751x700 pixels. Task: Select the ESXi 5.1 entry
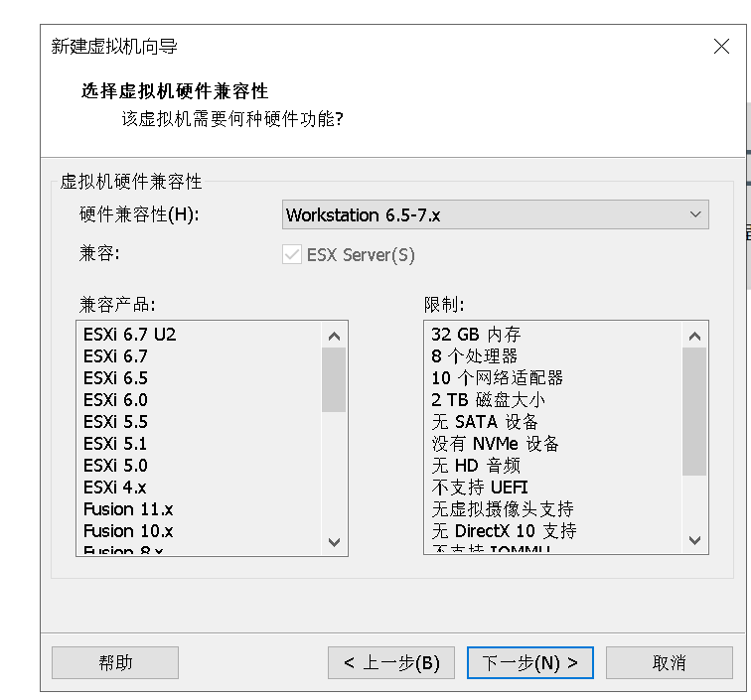coord(115,444)
